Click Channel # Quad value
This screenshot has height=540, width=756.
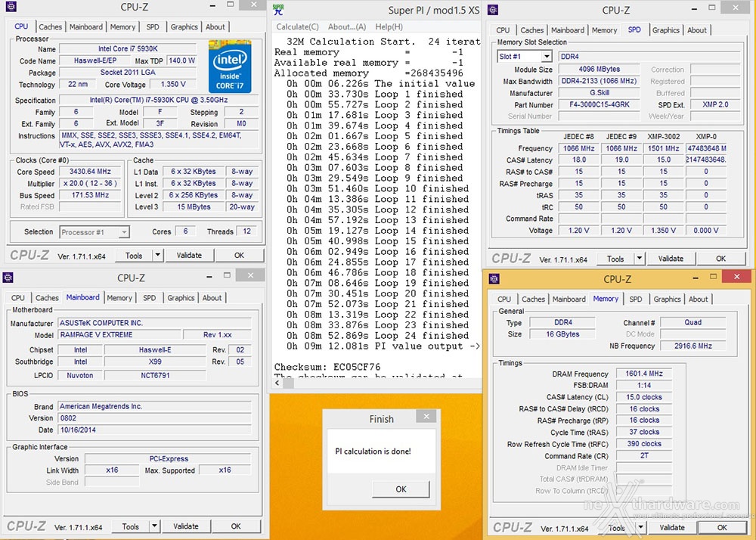tap(692, 322)
